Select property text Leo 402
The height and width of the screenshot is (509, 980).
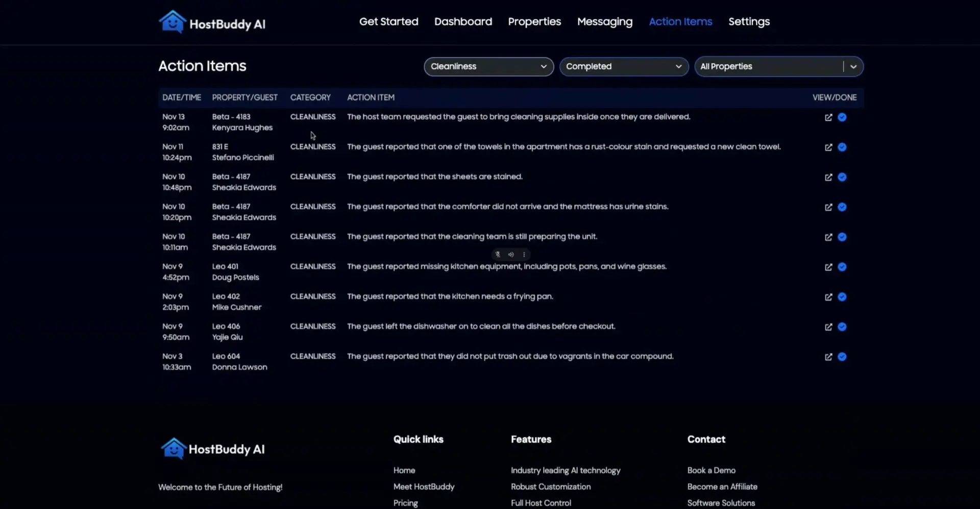point(226,296)
